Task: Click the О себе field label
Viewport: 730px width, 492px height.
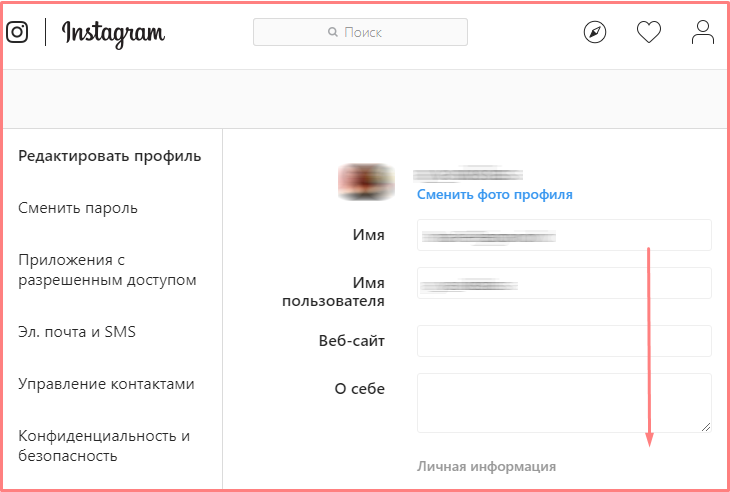Action: (x=359, y=389)
